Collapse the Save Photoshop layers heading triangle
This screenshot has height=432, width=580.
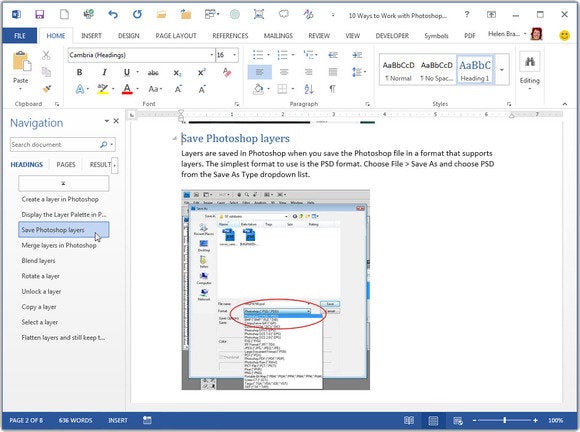pos(174,139)
